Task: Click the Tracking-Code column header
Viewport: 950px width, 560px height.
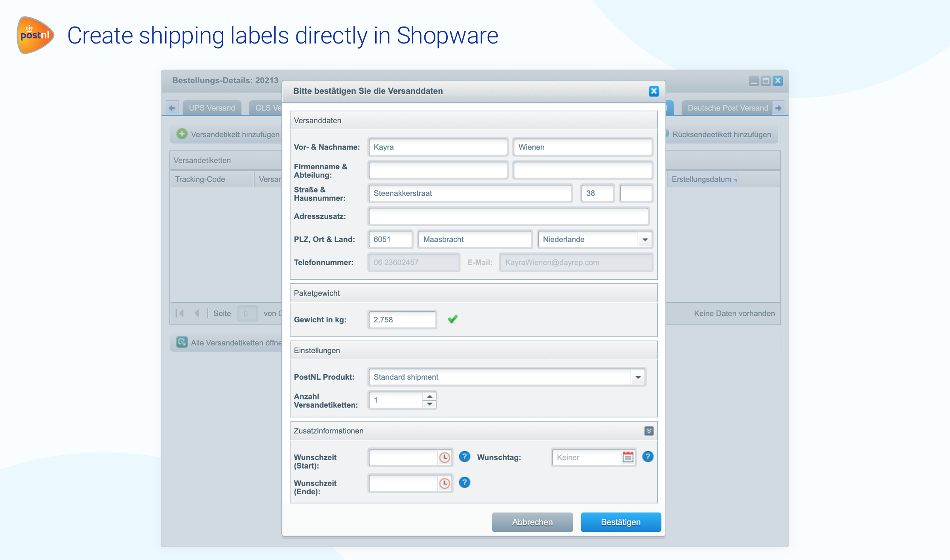Action: [212, 179]
